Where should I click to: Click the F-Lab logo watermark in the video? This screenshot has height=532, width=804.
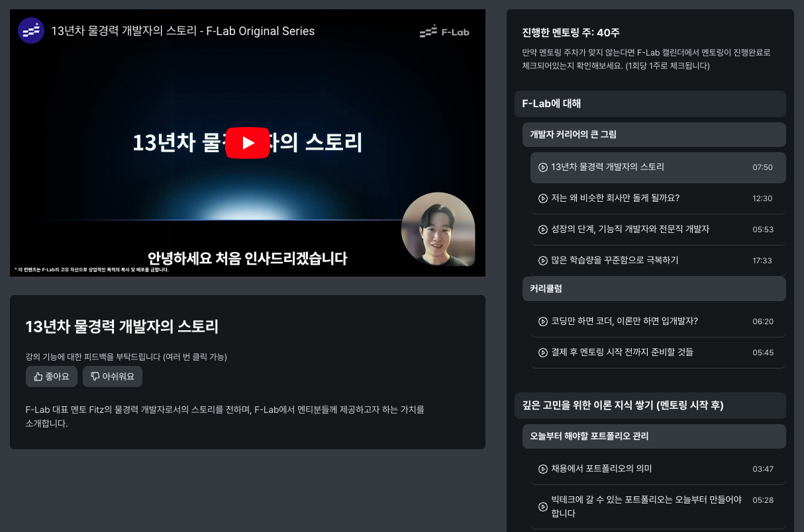[444, 31]
